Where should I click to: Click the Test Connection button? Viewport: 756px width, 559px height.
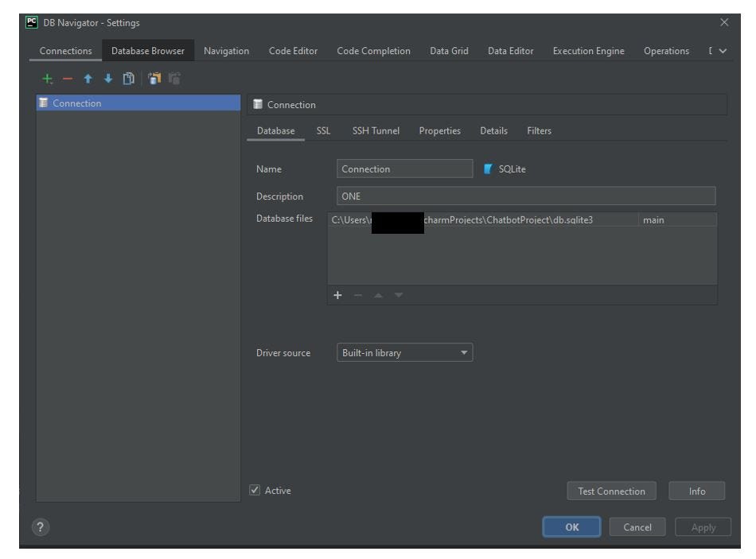point(611,491)
